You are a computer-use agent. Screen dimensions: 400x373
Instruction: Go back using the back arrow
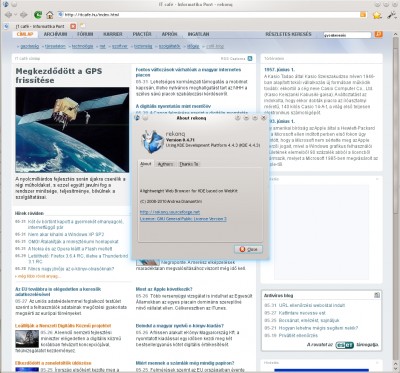click(8, 15)
